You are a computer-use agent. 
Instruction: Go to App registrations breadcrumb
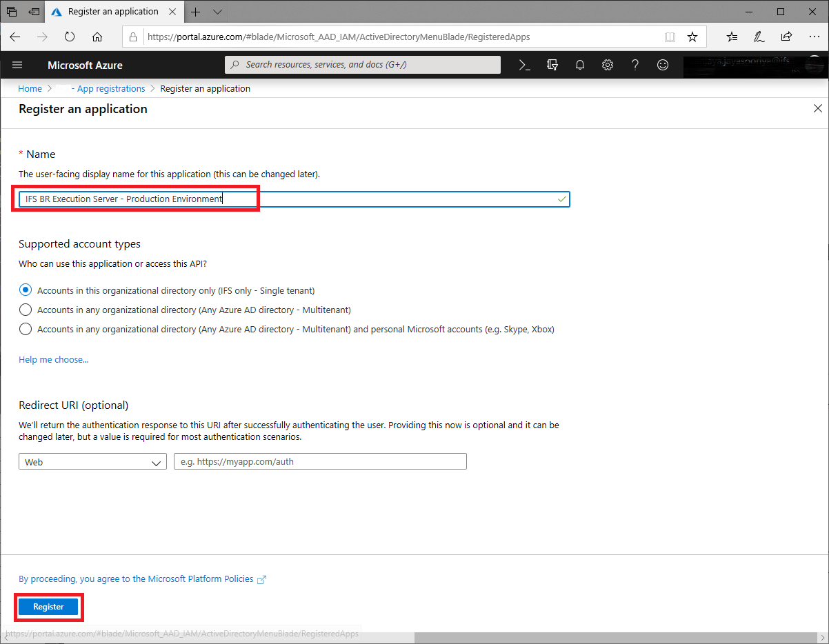point(110,89)
